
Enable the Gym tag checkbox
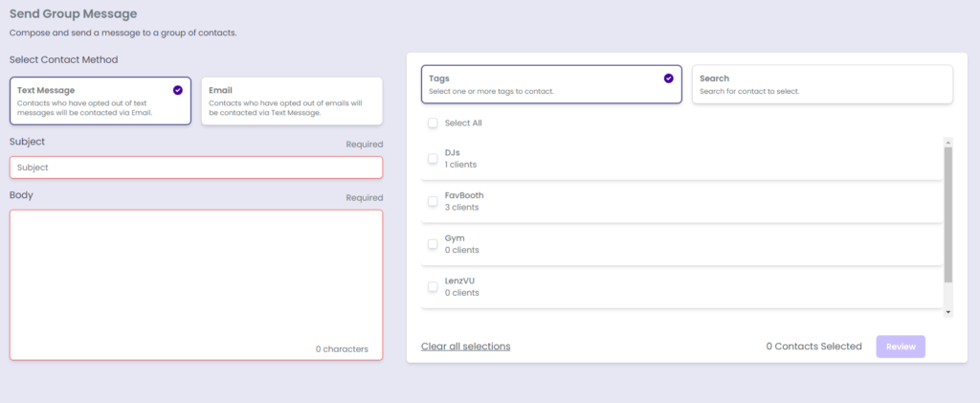pos(433,244)
